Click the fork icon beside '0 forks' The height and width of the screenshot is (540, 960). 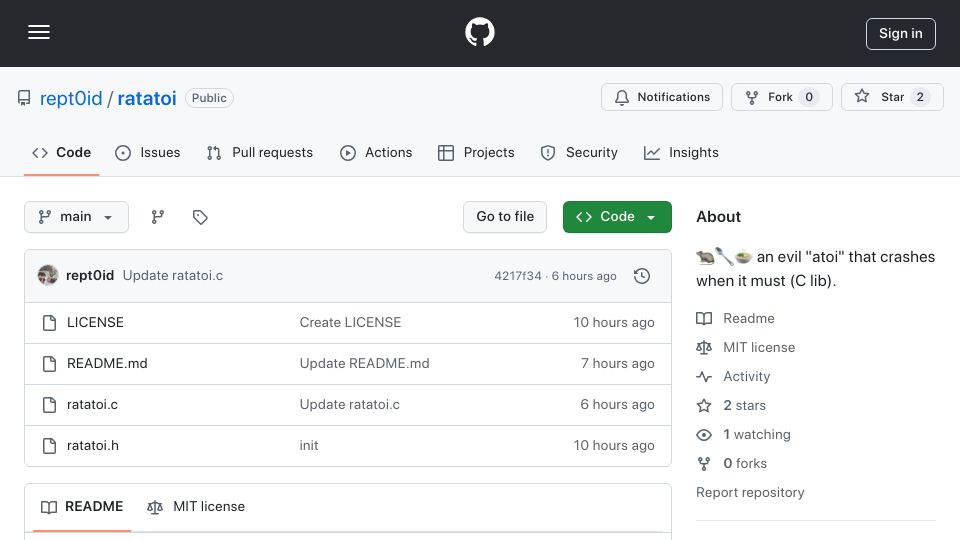pos(704,463)
